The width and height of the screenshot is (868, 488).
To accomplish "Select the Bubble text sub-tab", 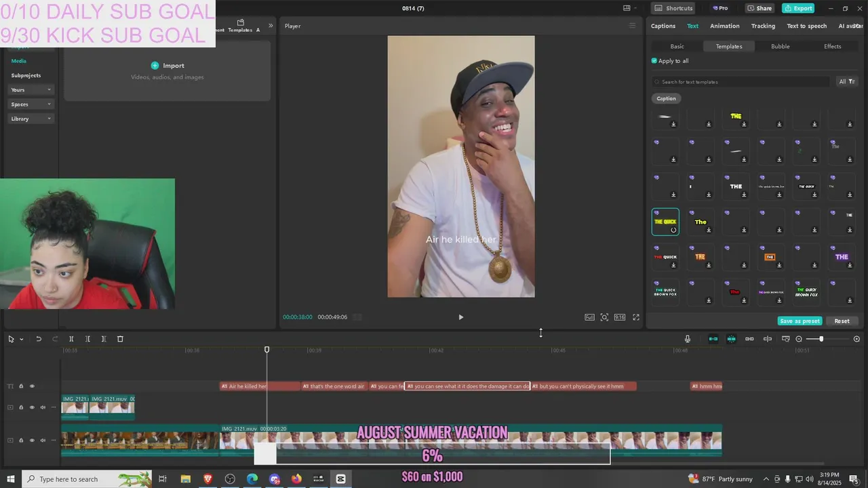I will 781,46.
